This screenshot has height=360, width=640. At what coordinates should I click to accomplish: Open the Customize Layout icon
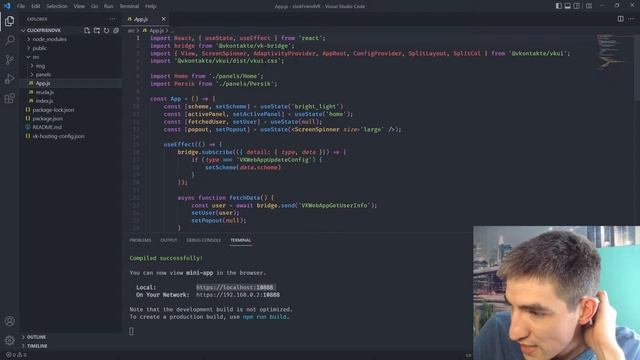(589, 6)
